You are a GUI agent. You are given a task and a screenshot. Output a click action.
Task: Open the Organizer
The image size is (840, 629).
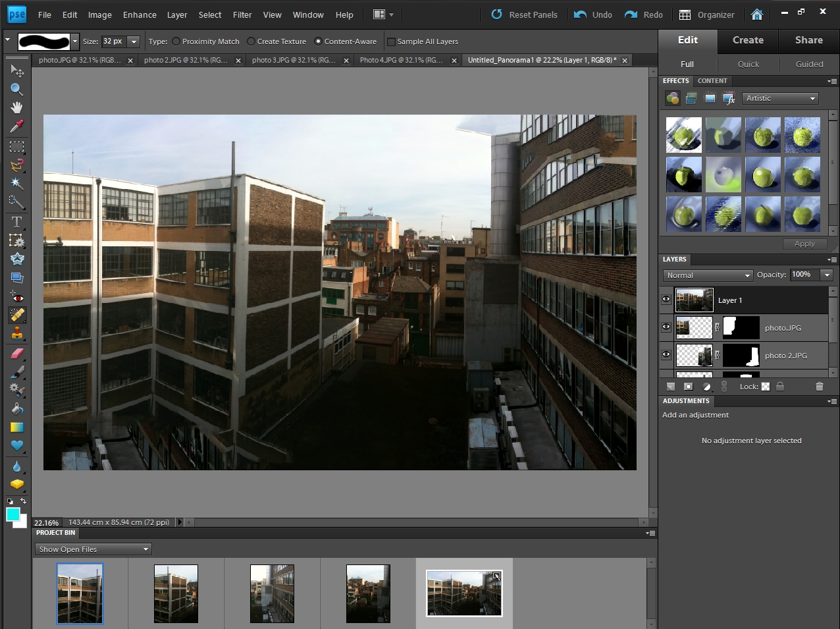706,14
